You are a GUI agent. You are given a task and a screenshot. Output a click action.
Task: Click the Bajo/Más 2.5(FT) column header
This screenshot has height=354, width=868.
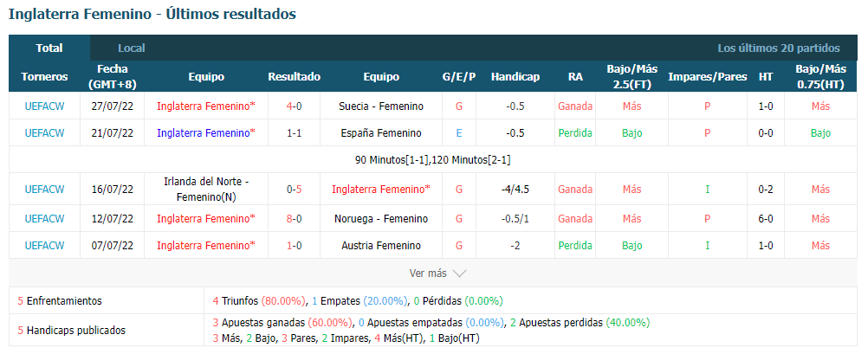click(632, 77)
